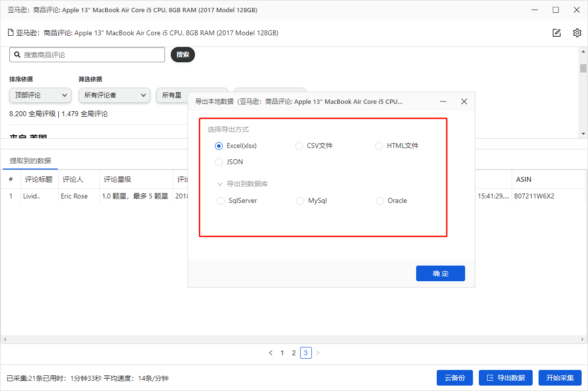This screenshot has height=391, width=588.
Task: Choose SqlServer database export
Action: [x=236, y=200]
